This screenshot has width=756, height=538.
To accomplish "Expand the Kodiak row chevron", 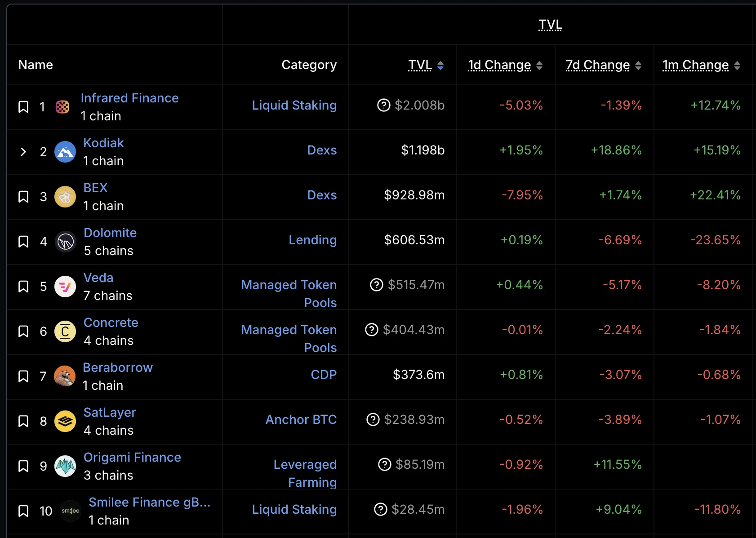I will tap(23, 152).
